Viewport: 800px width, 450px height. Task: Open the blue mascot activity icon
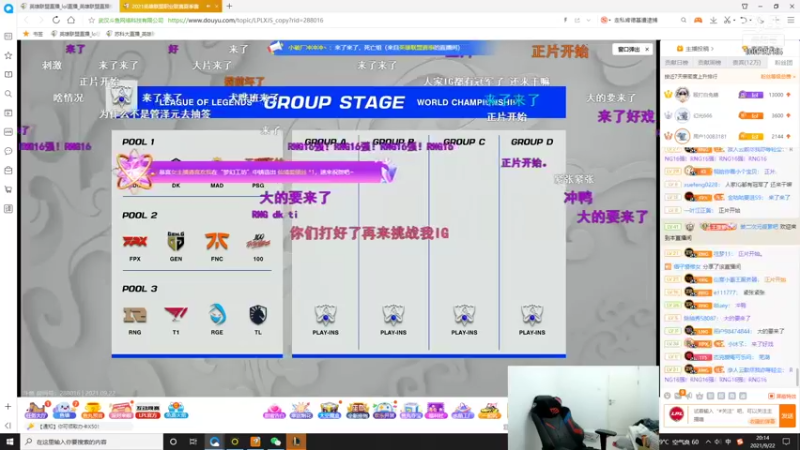coord(64,410)
